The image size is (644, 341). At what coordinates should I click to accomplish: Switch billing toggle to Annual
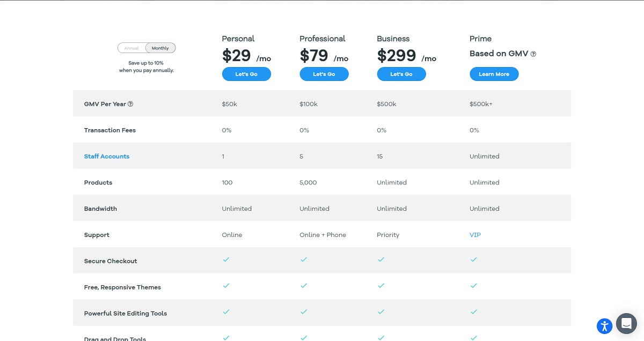click(x=131, y=48)
